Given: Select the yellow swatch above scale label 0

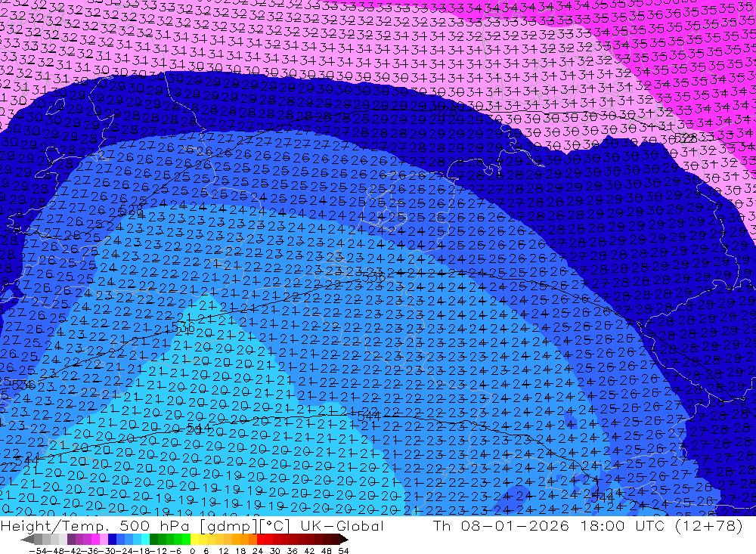Looking at the screenshot, I should click(x=195, y=539).
